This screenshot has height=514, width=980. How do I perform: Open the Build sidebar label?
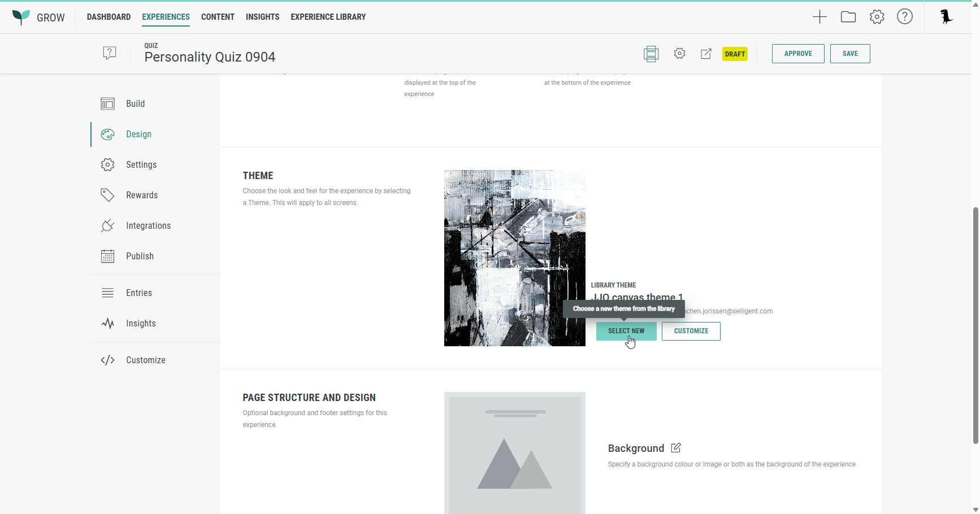point(136,104)
